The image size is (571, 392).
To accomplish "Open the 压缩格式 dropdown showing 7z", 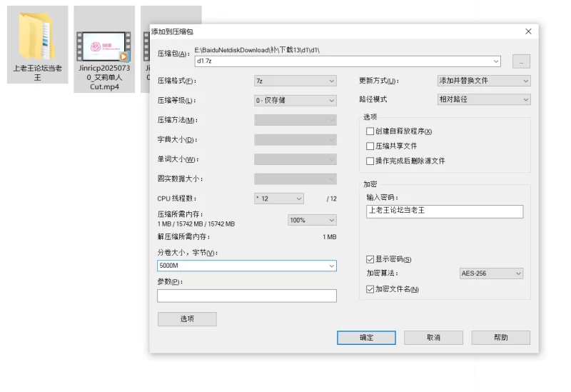I will tap(295, 81).
